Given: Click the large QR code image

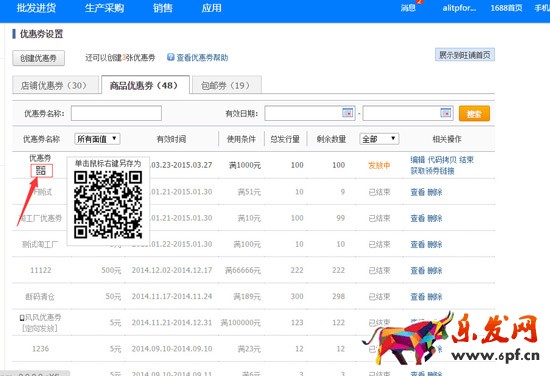Looking at the screenshot, I should pyautogui.click(x=108, y=204).
